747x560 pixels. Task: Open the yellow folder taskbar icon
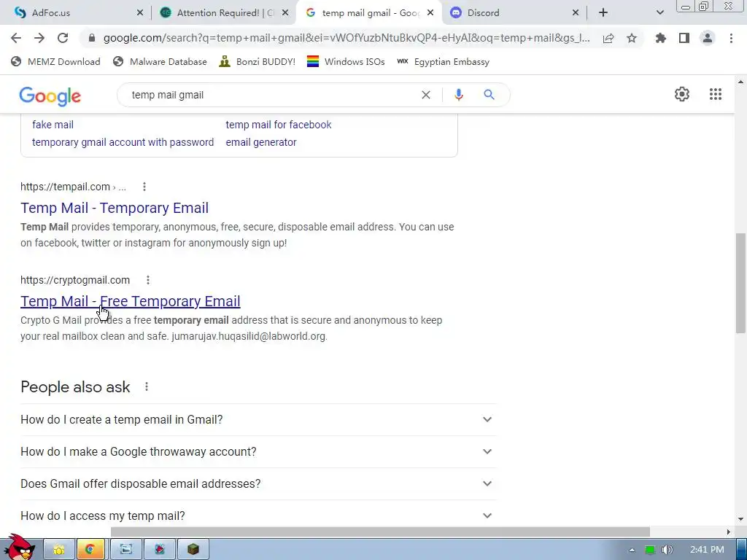(58, 550)
